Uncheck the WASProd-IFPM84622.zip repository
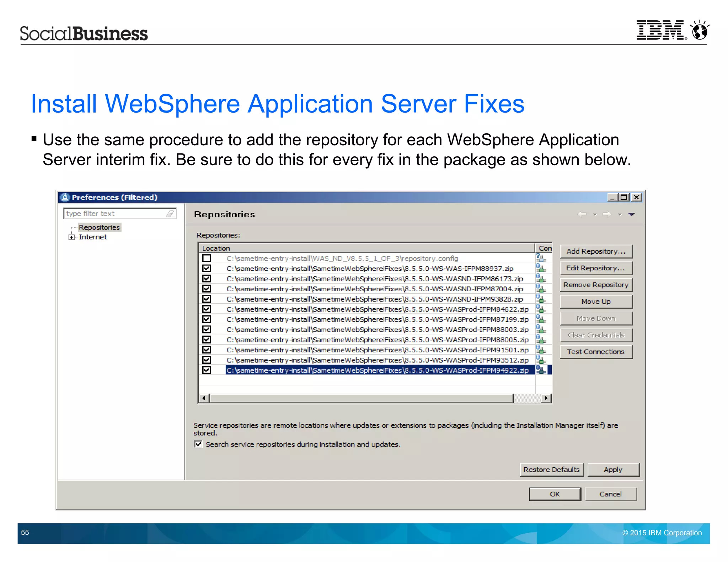The height and width of the screenshot is (562, 728). coord(207,309)
